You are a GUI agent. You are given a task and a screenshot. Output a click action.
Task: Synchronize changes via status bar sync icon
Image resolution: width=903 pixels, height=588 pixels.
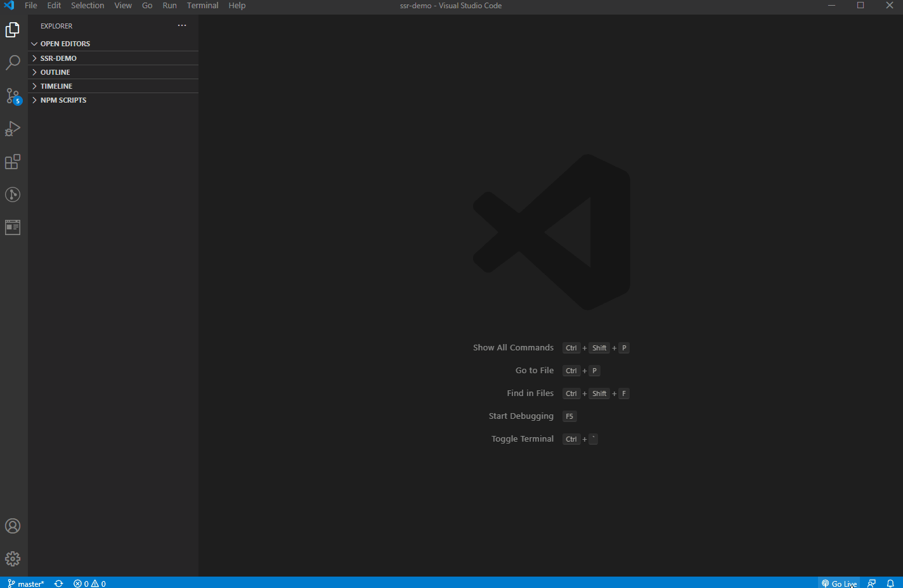pyautogui.click(x=59, y=584)
